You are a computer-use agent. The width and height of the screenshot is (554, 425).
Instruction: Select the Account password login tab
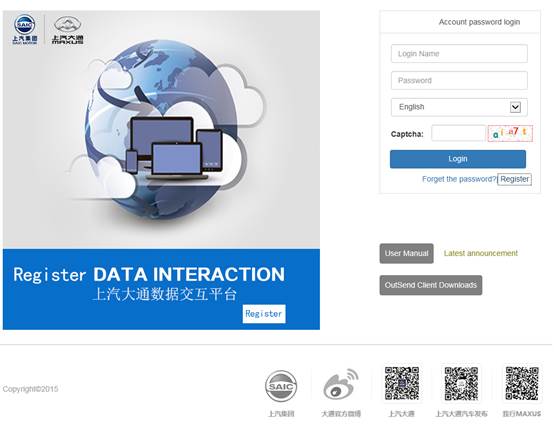click(x=479, y=22)
